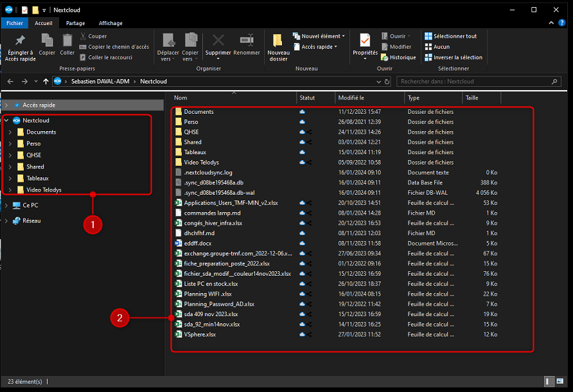Click the Épingler à Accès rapide pin icon
573x392 pixels.
tap(20, 40)
